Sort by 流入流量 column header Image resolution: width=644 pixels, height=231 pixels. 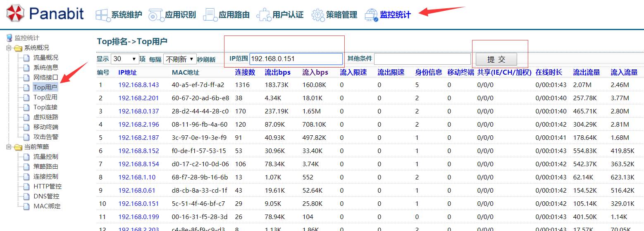click(x=624, y=73)
